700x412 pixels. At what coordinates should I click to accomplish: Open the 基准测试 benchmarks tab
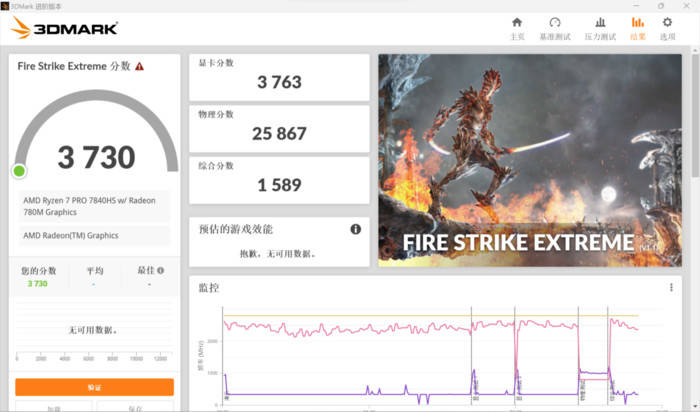tap(554, 28)
